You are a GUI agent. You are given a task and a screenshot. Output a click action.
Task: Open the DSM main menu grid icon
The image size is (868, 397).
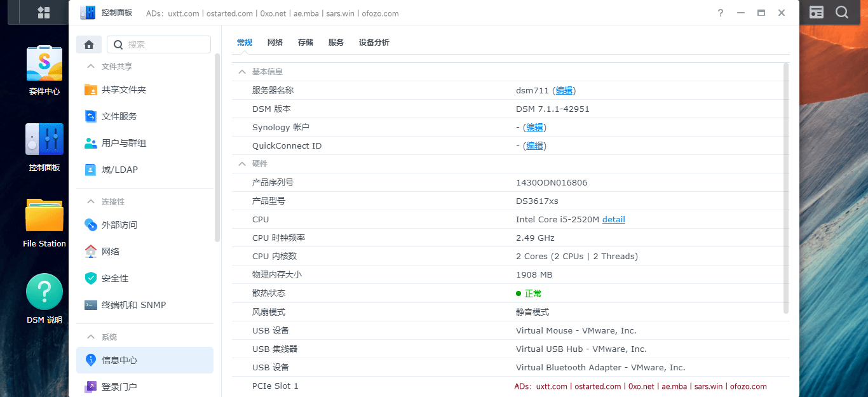(x=44, y=12)
